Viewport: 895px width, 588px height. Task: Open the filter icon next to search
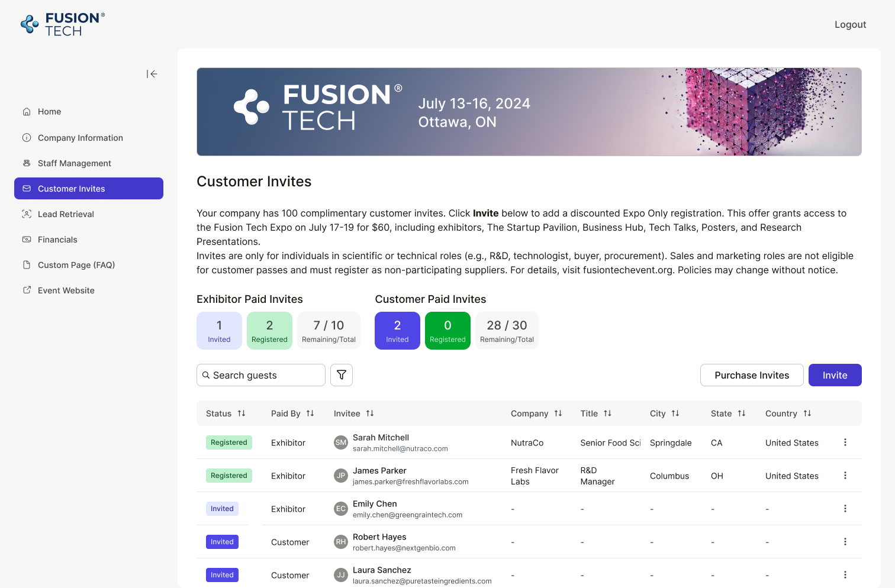click(x=342, y=375)
